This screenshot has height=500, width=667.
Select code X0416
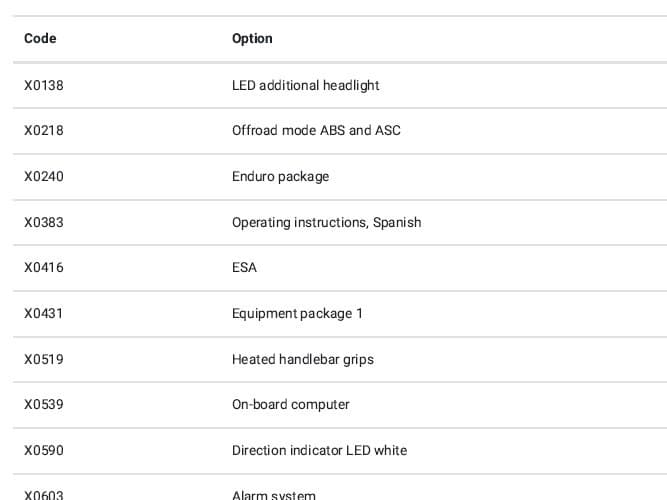(x=44, y=268)
